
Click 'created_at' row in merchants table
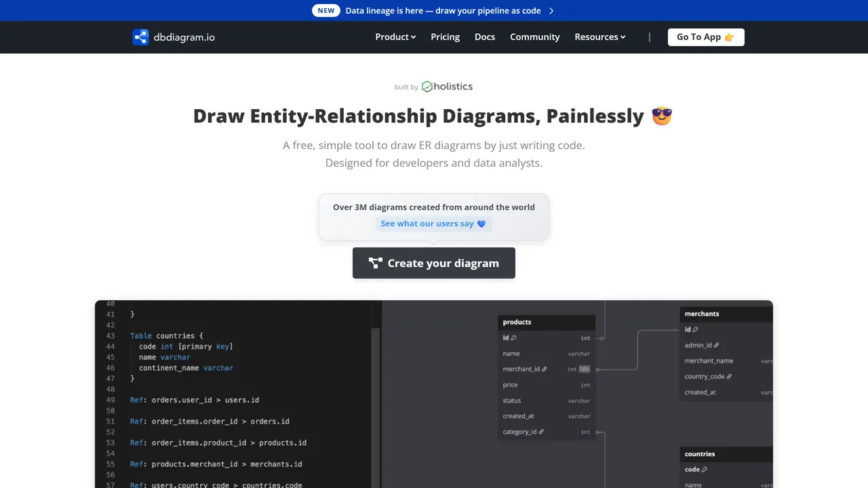point(726,392)
